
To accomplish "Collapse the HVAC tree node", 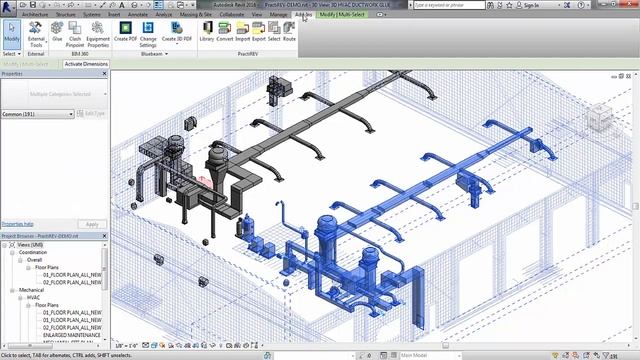I will pyautogui.click(x=20, y=298).
